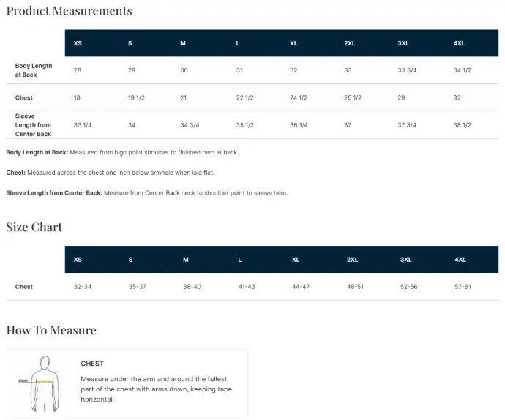Image resolution: width=505 pixels, height=420 pixels.
Task: Click Body Length at Back row label
Action: [34, 70]
